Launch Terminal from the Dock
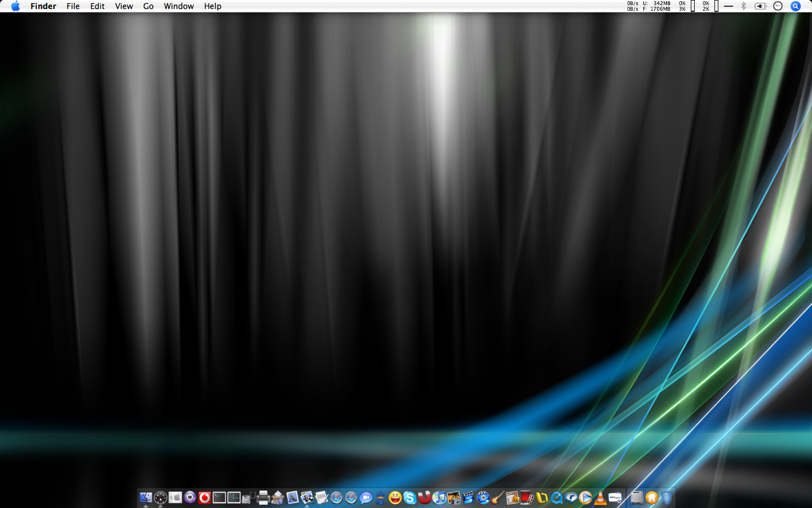 (219, 497)
